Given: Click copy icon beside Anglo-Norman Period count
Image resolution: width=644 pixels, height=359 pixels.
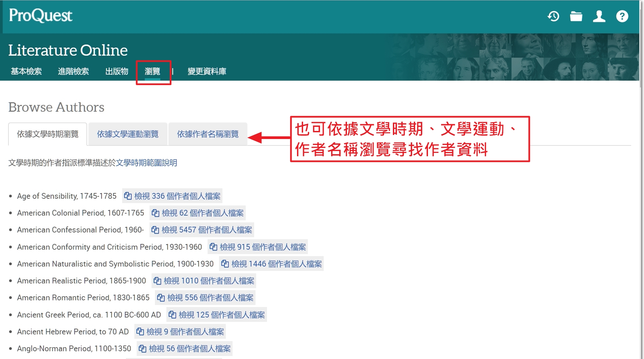Looking at the screenshot, I should (142, 349).
